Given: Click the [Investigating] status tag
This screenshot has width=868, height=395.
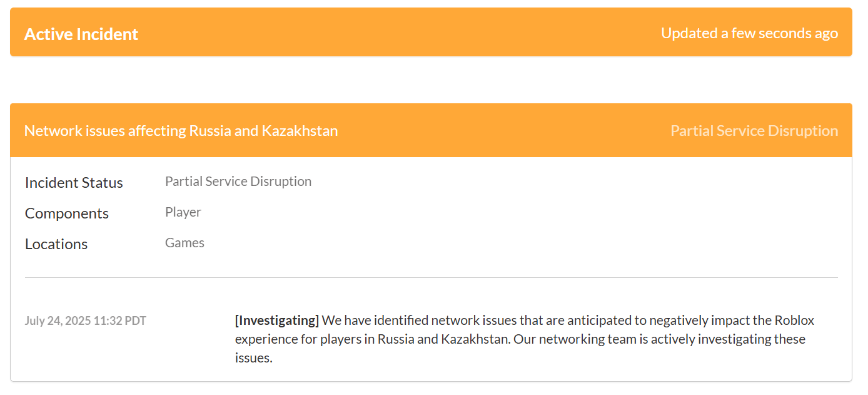Looking at the screenshot, I should coord(276,321).
